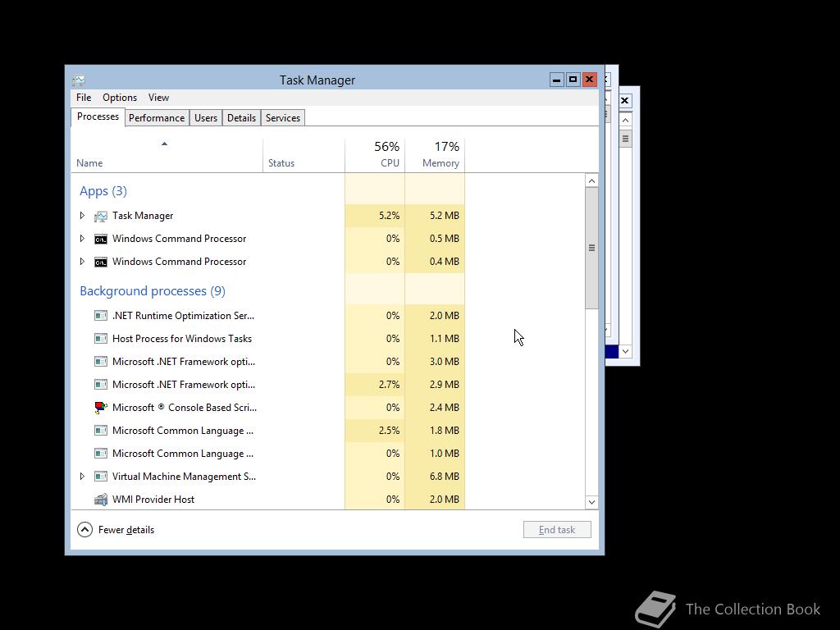The image size is (840, 630).
Task: Click the Microsoft Console Based Script Host icon
Action: coord(101,408)
